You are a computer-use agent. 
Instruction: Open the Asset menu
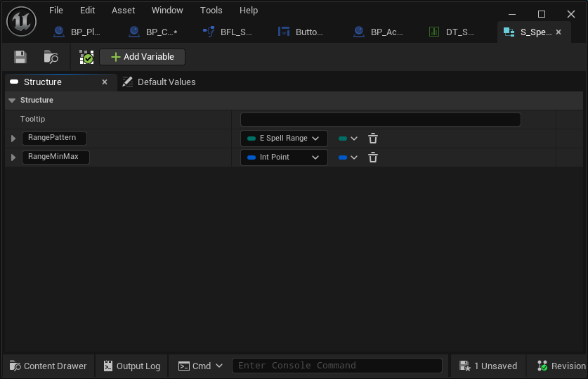tap(124, 10)
